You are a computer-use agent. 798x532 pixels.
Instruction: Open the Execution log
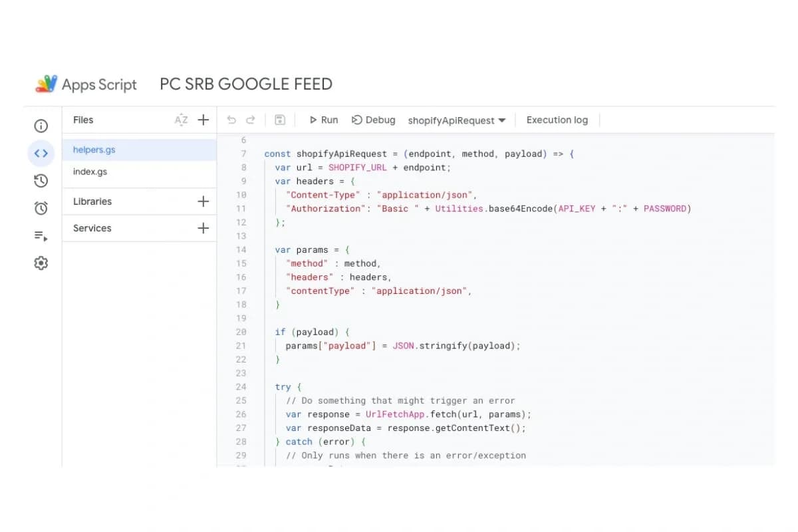pyautogui.click(x=557, y=120)
